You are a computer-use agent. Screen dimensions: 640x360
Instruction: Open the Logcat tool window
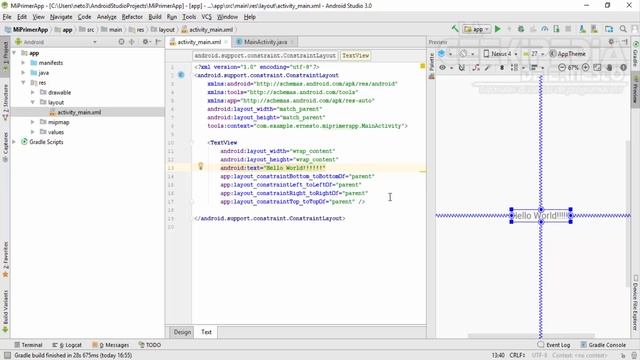[x=67, y=345]
